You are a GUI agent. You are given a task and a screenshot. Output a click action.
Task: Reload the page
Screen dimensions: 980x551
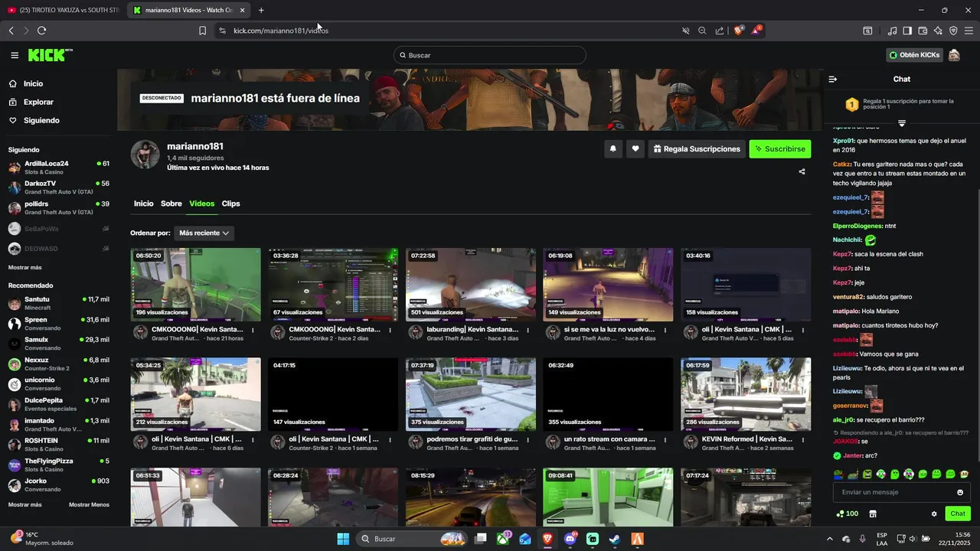[41, 31]
